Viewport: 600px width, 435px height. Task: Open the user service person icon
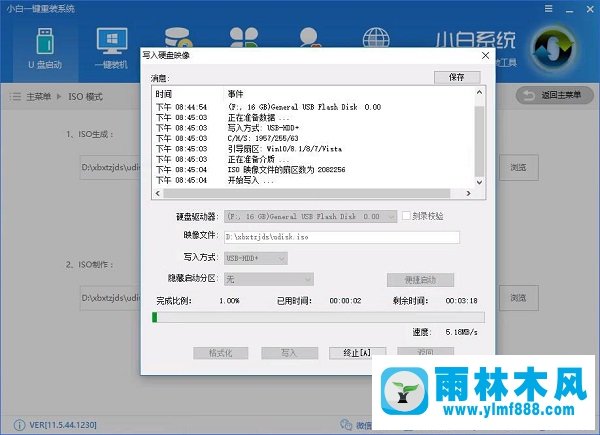(309, 38)
